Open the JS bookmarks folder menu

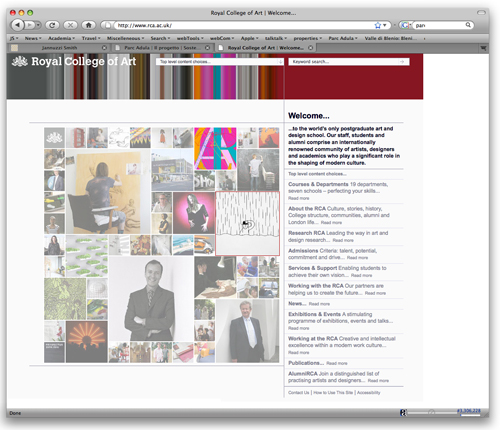(x=14, y=38)
